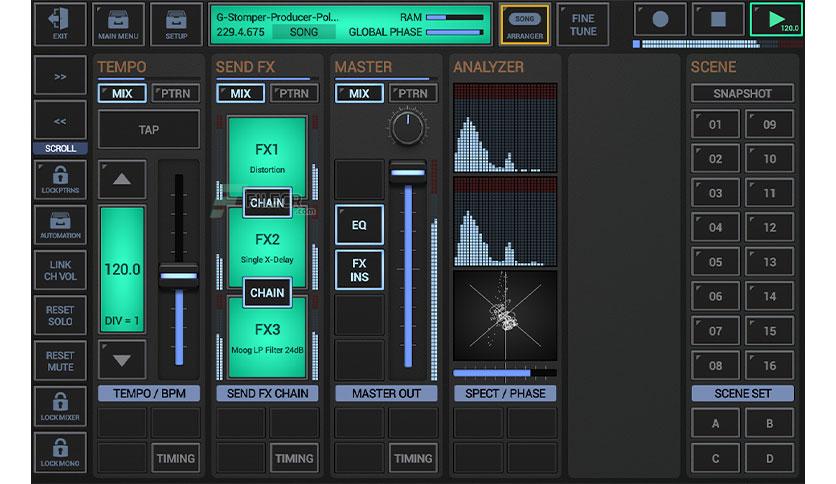Toggle the Lock Mixer padlock

coord(60,407)
